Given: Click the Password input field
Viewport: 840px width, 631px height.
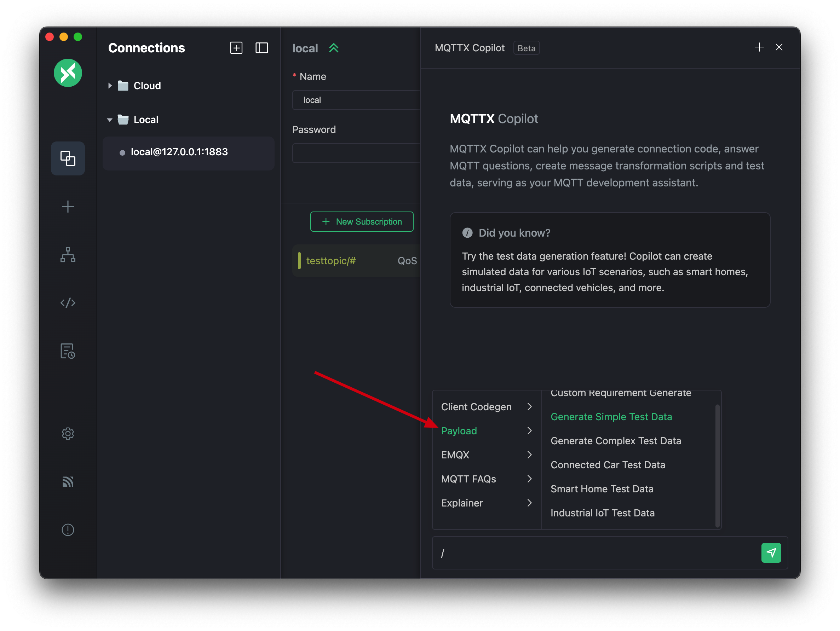Looking at the screenshot, I should coord(356,154).
